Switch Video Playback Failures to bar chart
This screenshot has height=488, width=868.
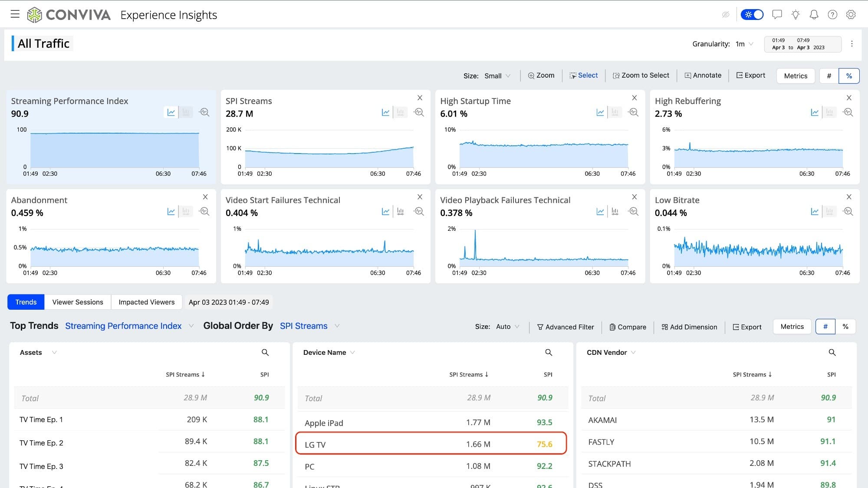pyautogui.click(x=615, y=212)
